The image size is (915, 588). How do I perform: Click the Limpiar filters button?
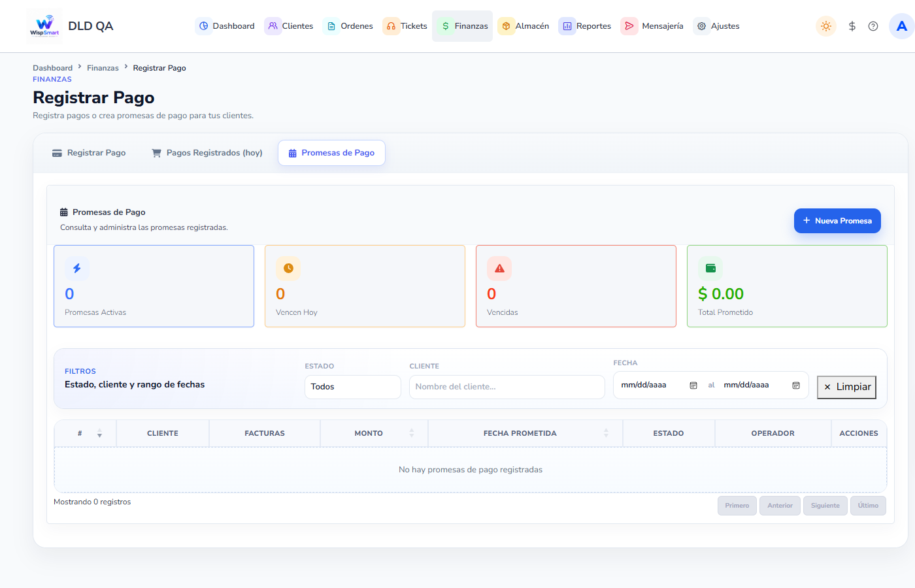pyautogui.click(x=846, y=387)
